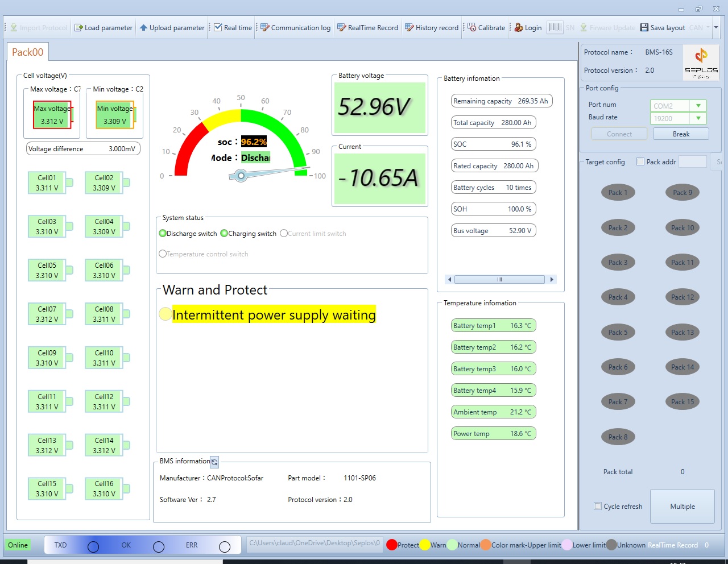Click the Remaining capacity 269.35 Ah field
728x564 pixels.
click(502, 101)
